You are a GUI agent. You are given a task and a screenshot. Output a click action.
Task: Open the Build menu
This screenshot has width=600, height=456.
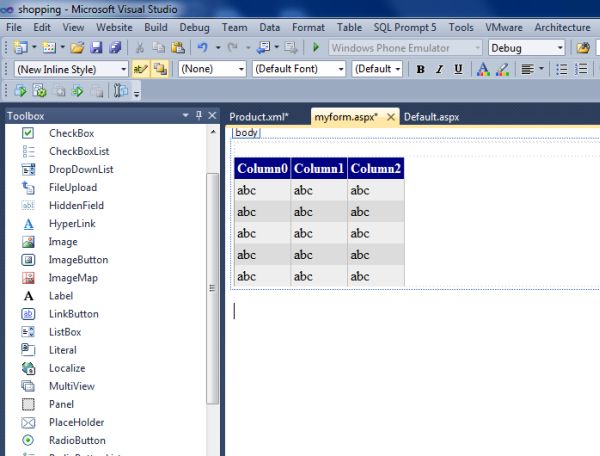tap(156, 28)
